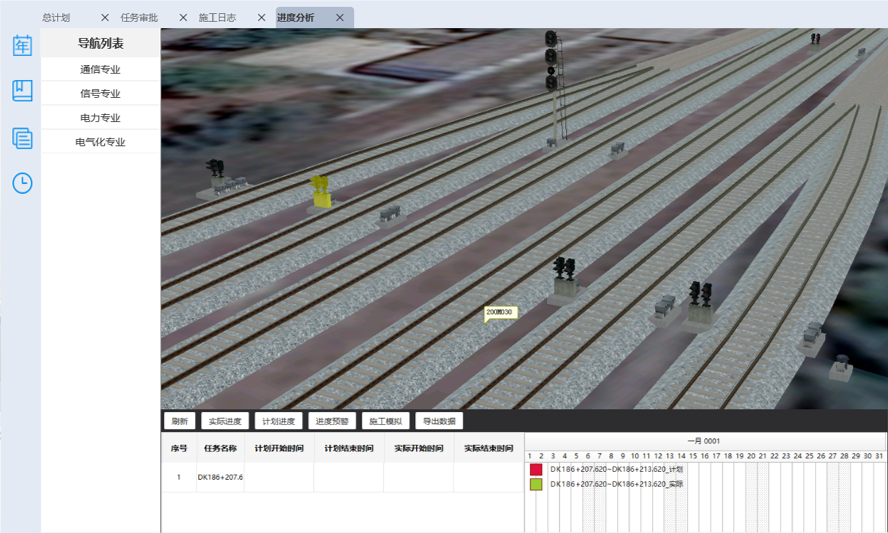
Task: Open the yearly calendar sidebar icon
Action: click(22, 45)
